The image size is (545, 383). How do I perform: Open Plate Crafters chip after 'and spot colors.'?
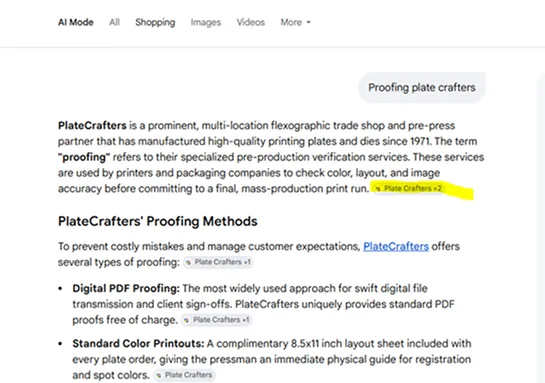(x=184, y=375)
